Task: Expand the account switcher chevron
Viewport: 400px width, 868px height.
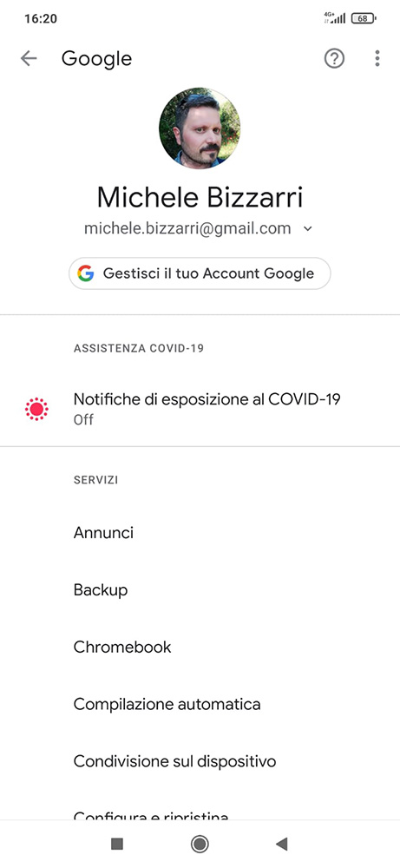Action: (308, 229)
